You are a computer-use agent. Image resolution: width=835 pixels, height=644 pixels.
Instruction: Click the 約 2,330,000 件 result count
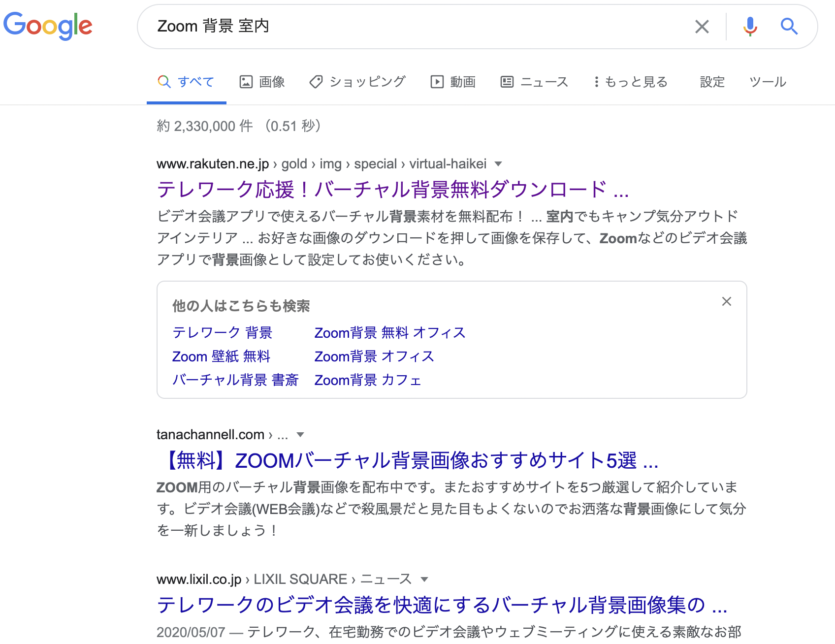point(205,127)
